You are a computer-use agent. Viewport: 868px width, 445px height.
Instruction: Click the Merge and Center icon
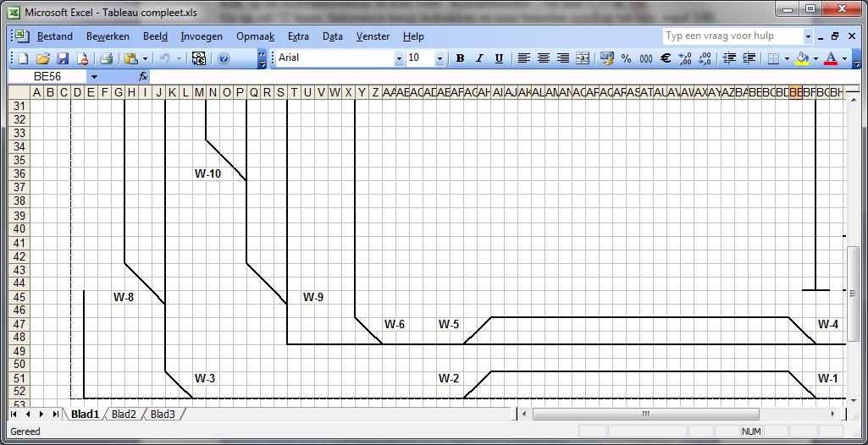pos(583,58)
